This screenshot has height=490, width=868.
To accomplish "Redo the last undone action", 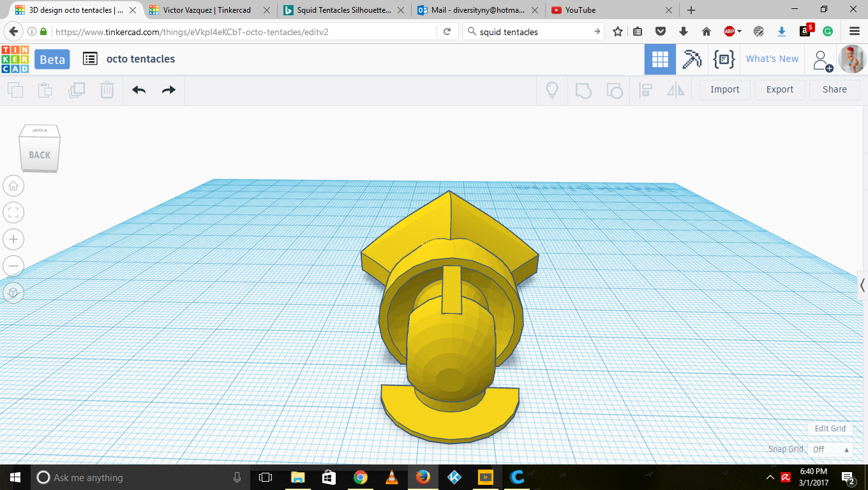I will click(x=168, y=90).
